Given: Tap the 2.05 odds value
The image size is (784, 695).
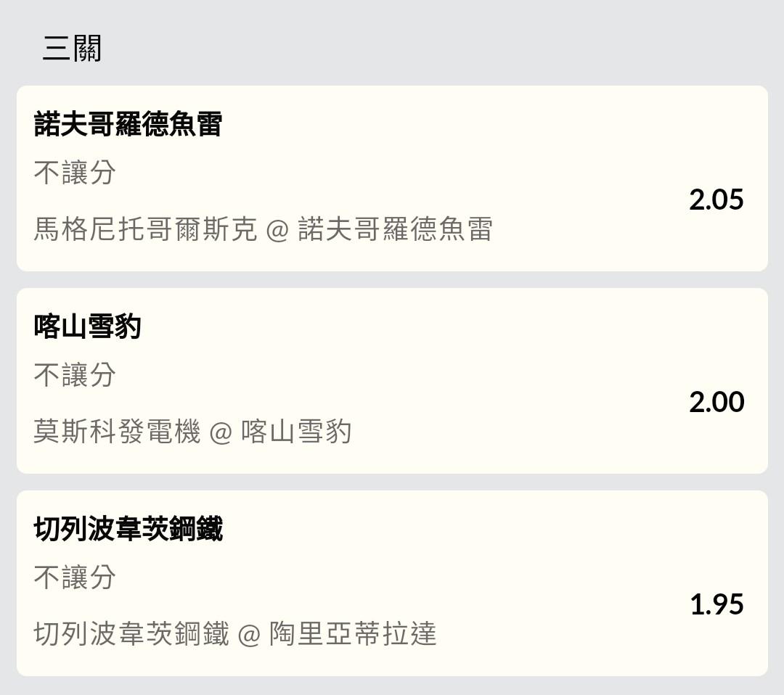Looking at the screenshot, I should pyautogui.click(x=716, y=200).
